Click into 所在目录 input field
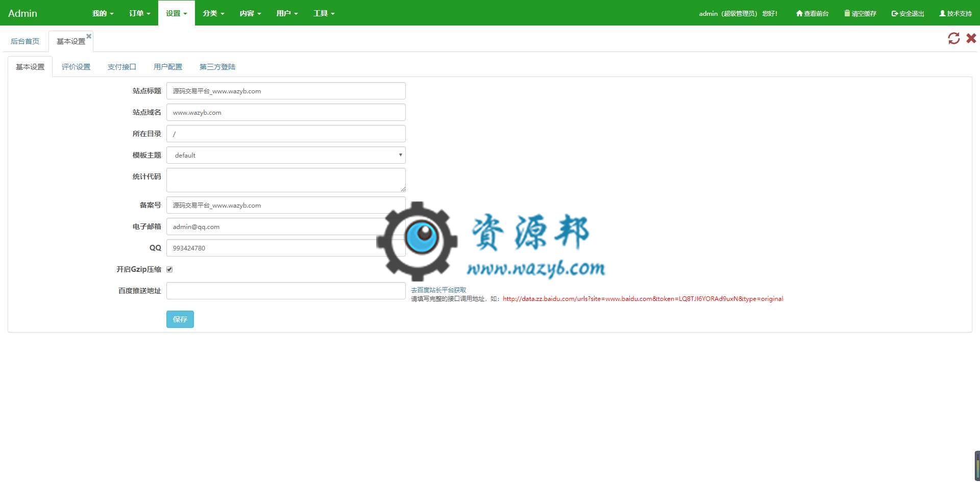The image size is (980, 483). (286, 134)
